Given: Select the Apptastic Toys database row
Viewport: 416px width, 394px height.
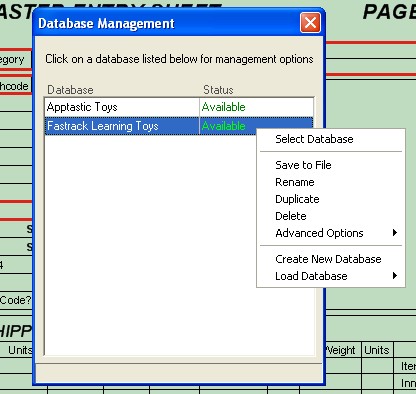Looking at the screenshot, I should pos(179,107).
